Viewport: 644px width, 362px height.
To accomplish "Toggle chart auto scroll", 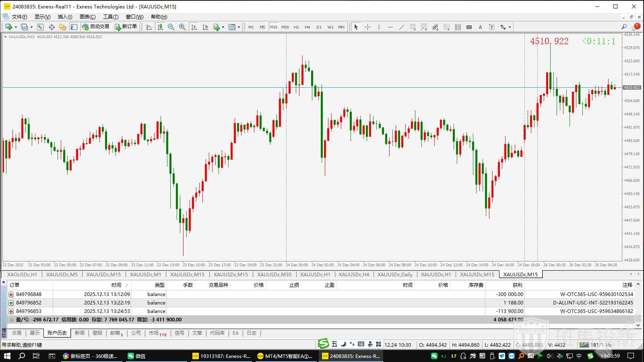I will coord(194,27).
